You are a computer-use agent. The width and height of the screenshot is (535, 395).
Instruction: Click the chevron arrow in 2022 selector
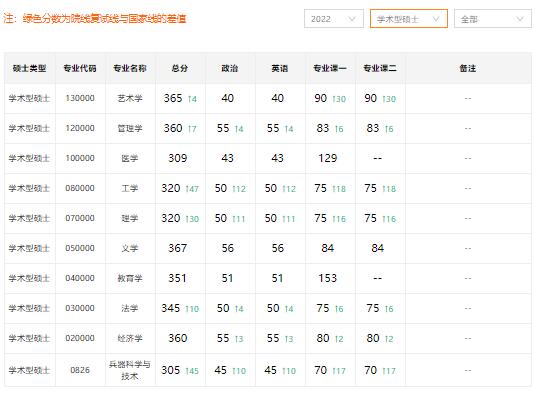pos(352,19)
